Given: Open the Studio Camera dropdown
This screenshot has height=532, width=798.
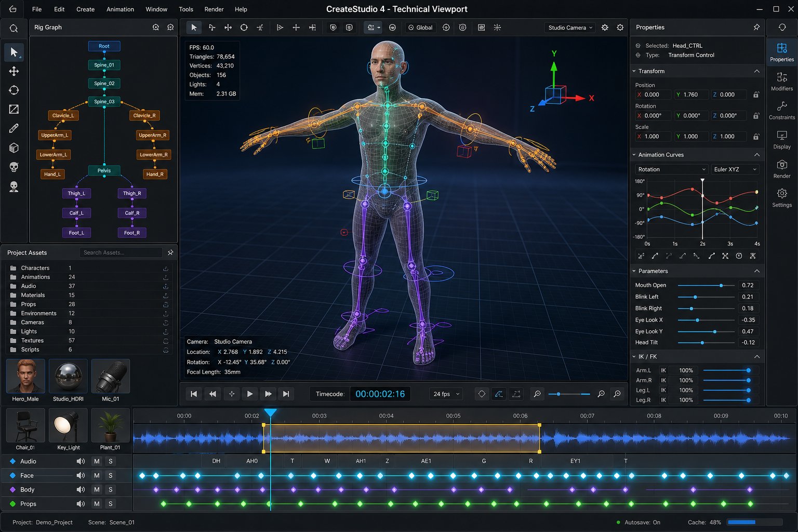Looking at the screenshot, I should (570, 28).
